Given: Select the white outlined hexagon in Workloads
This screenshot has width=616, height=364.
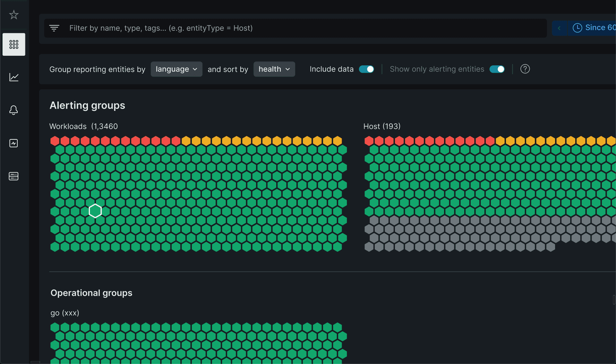Looking at the screenshot, I should click(95, 211).
